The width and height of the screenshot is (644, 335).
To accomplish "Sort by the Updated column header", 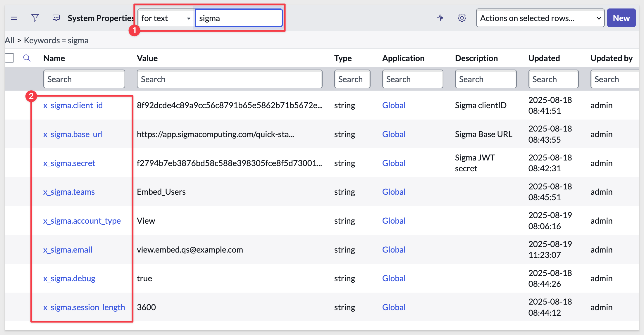I will coord(544,58).
